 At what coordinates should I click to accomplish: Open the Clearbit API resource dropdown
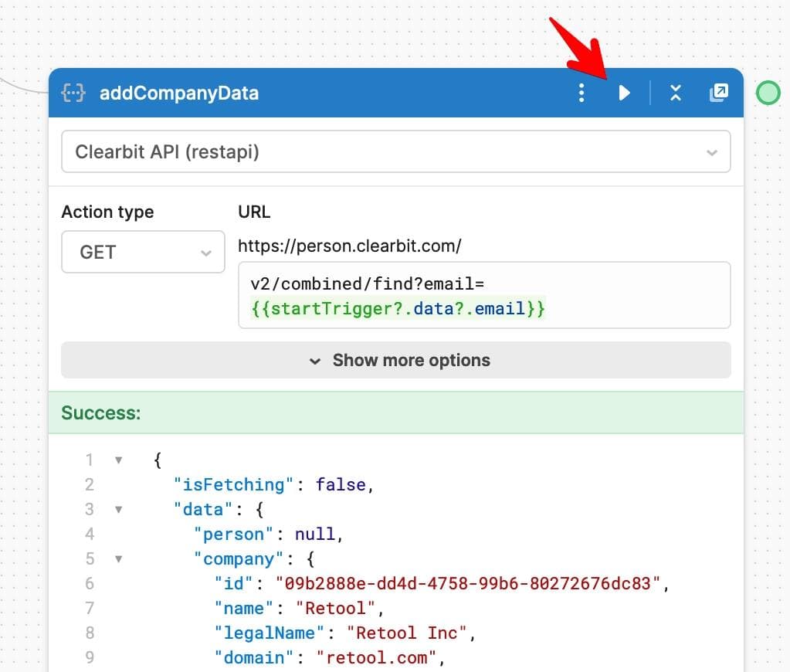[x=395, y=152]
